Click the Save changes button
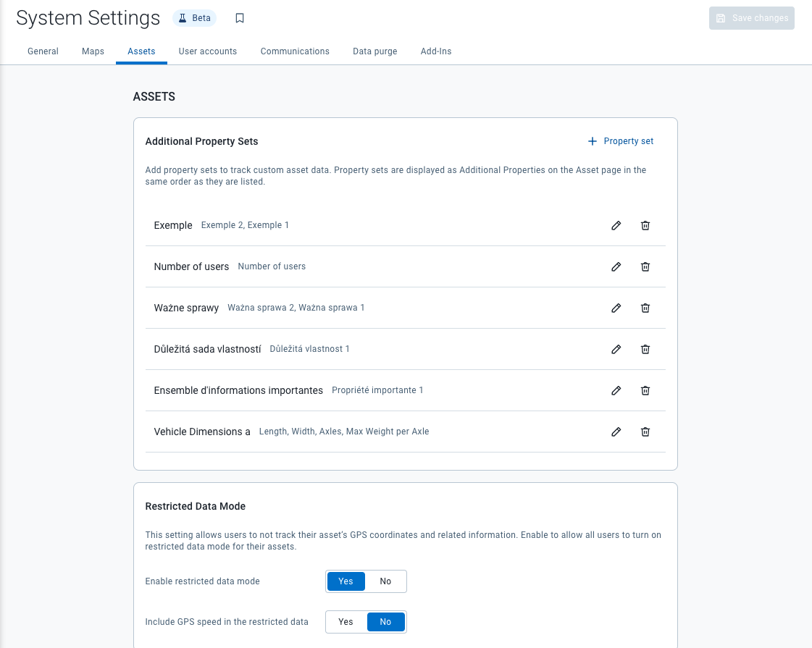The width and height of the screenshot is (812, 648). tap(751, 18)
